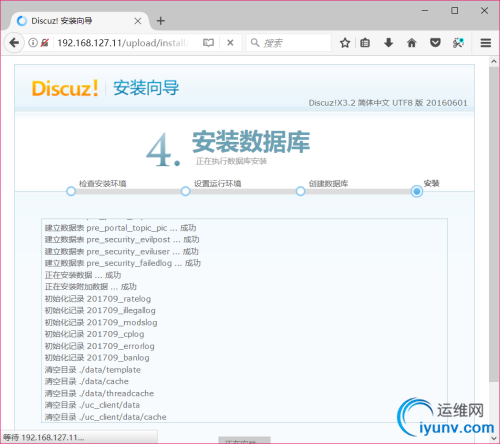Click log line ./data/threadcache
Screen dimensions: 500x444
pos(99,394)
